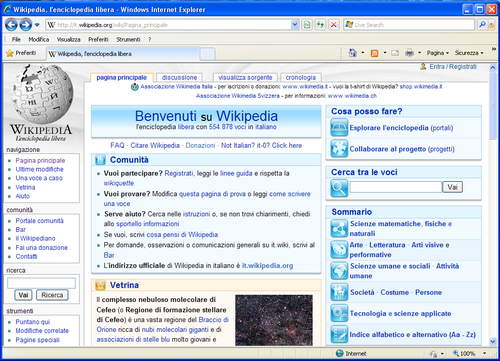
Task: Expand the toolbar overflow chevron
Action: [x=494, y=49]
